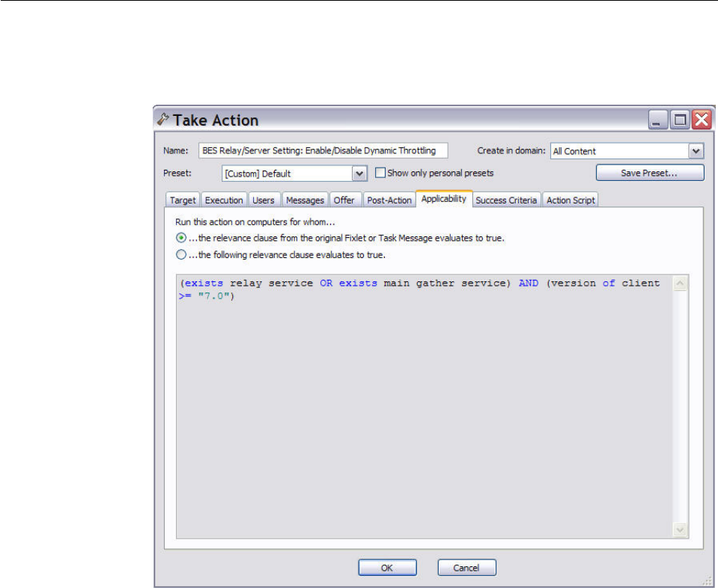
Task: Open the Create in domain dropdown
Action: pyautogui.click(x=696, y=151)
